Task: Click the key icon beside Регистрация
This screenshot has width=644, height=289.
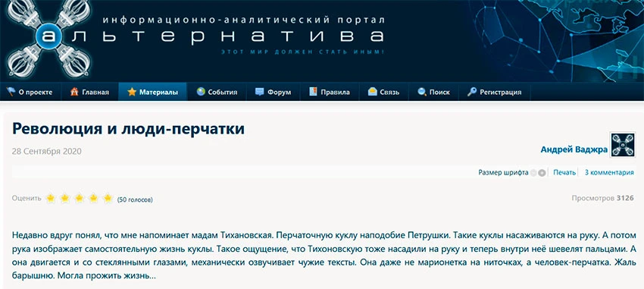Action: point(472,92)
